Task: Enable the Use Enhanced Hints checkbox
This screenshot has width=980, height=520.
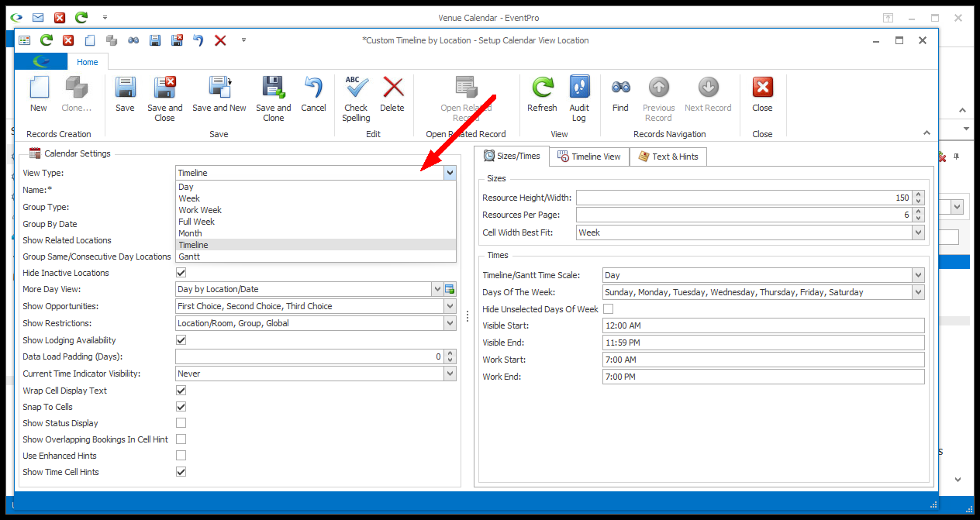Action: (181, 456)
